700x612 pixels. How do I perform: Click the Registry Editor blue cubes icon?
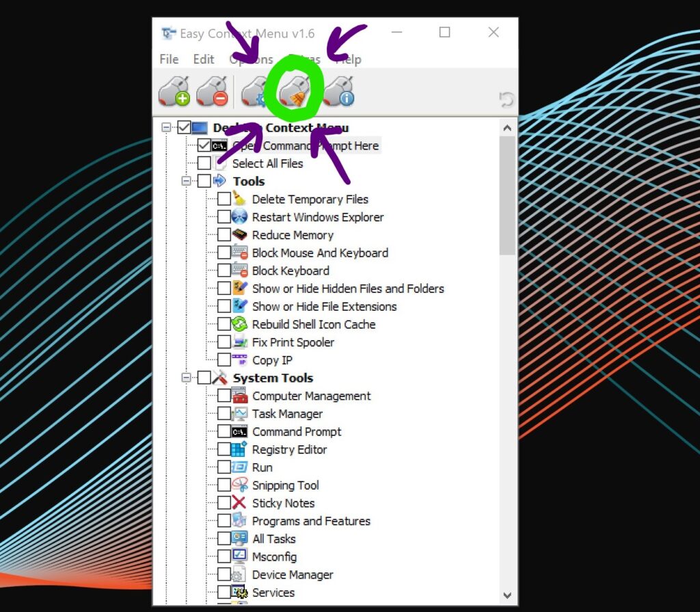pos(239,449)
